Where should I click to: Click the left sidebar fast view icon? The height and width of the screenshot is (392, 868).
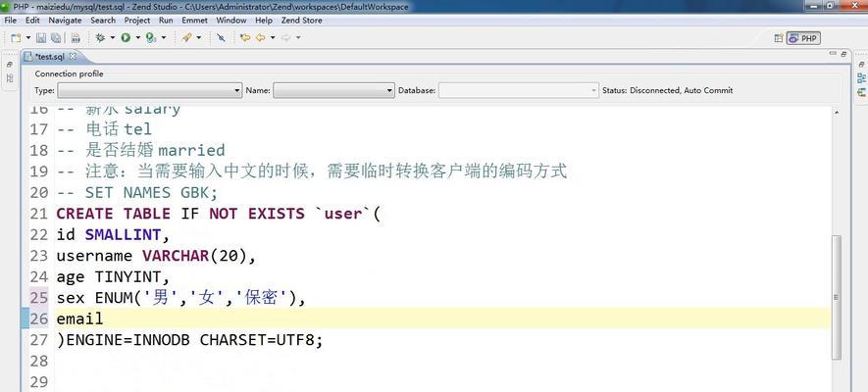click(x=10, y=78)
